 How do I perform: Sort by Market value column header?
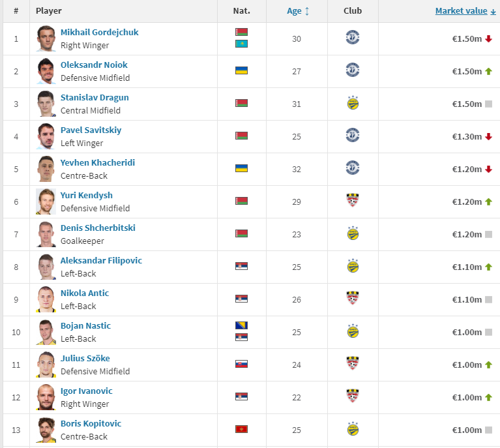click(462, 11)
